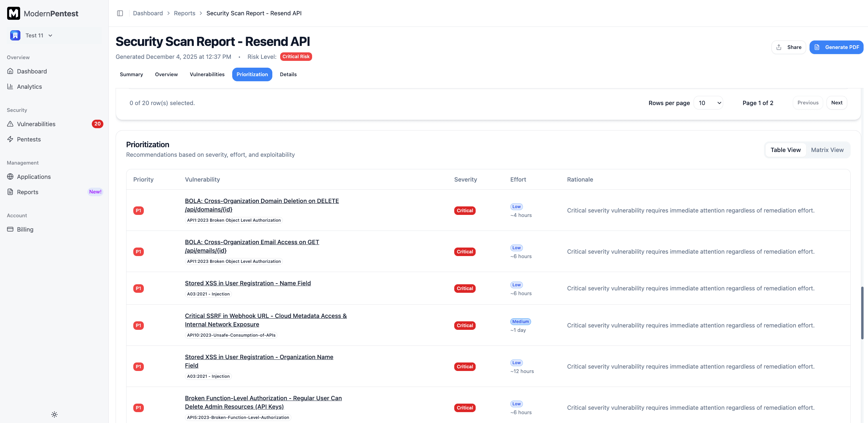Select the Analytics sidebar icon
Viewport: 868px width, 423px height.
click(10, 86)
